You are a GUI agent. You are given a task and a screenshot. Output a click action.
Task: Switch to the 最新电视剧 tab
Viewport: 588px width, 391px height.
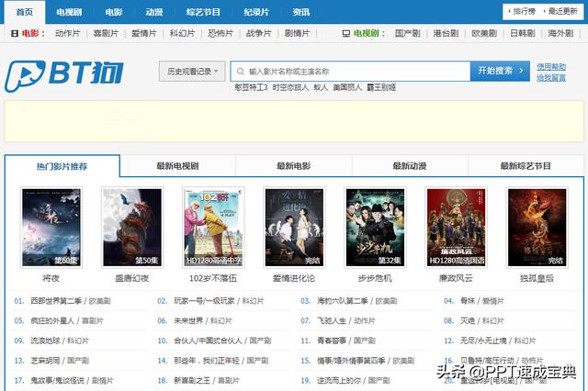point(177,166)
